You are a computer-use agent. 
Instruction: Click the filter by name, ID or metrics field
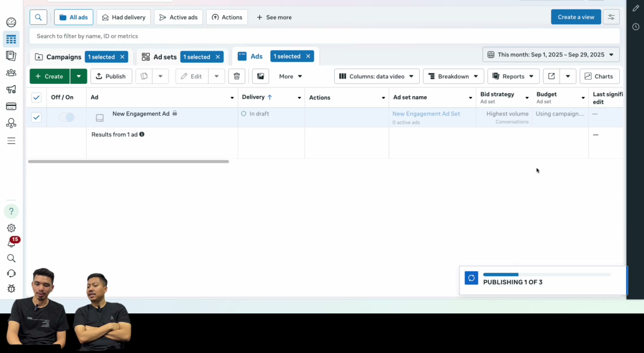point(324,36)
